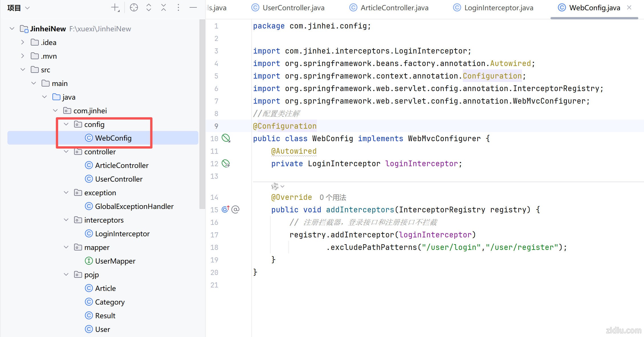Collapse the interceptors package node

[x=66, y=220]
